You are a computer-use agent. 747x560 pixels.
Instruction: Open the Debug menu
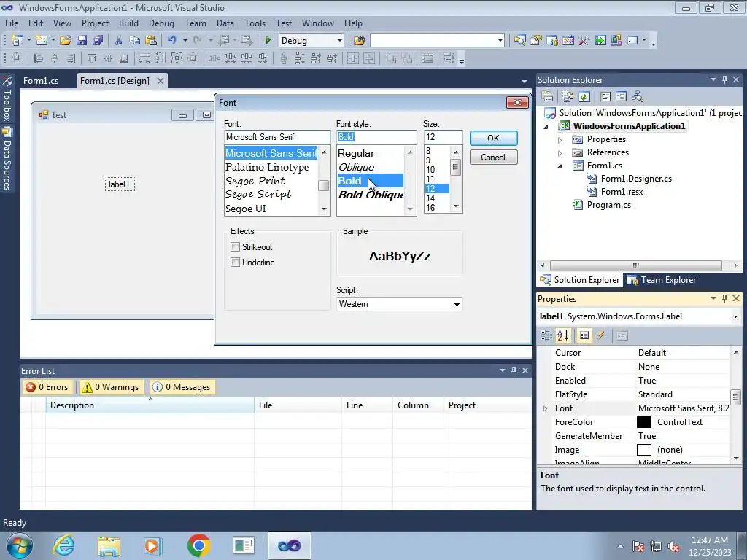pyautogui.click(x=161, y=23)
